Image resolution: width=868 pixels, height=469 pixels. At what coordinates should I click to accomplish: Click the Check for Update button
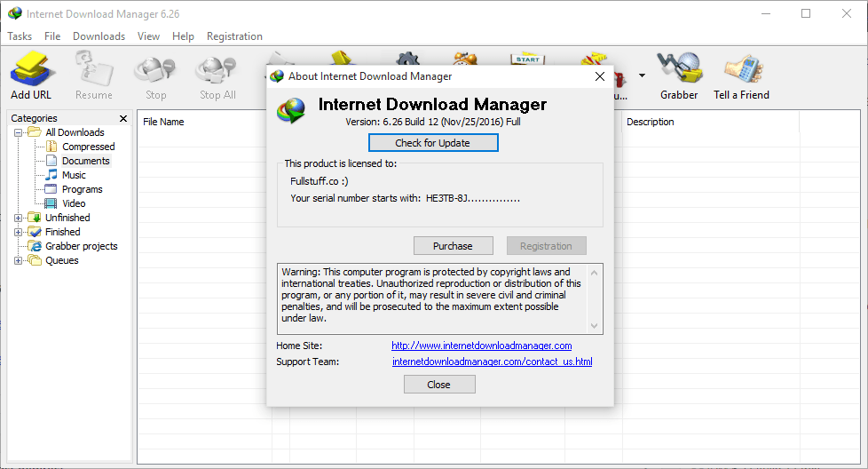(x=433, y=143)
